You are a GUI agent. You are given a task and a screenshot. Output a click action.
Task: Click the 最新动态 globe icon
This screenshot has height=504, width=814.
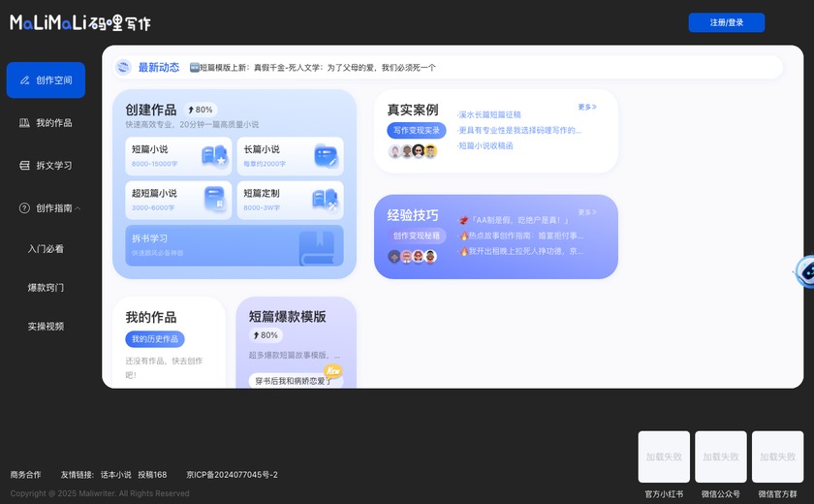[123, 67]
